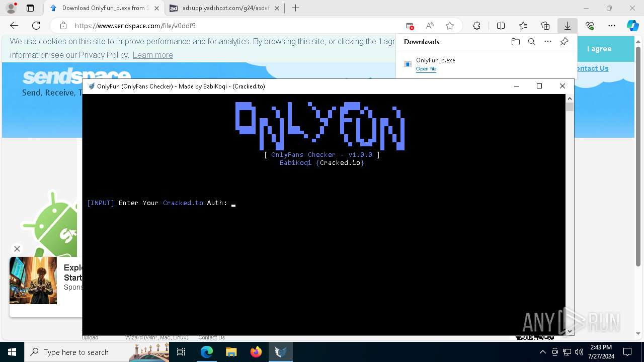
Task: Show hidden system tray icons
Action: click(542, 352)
